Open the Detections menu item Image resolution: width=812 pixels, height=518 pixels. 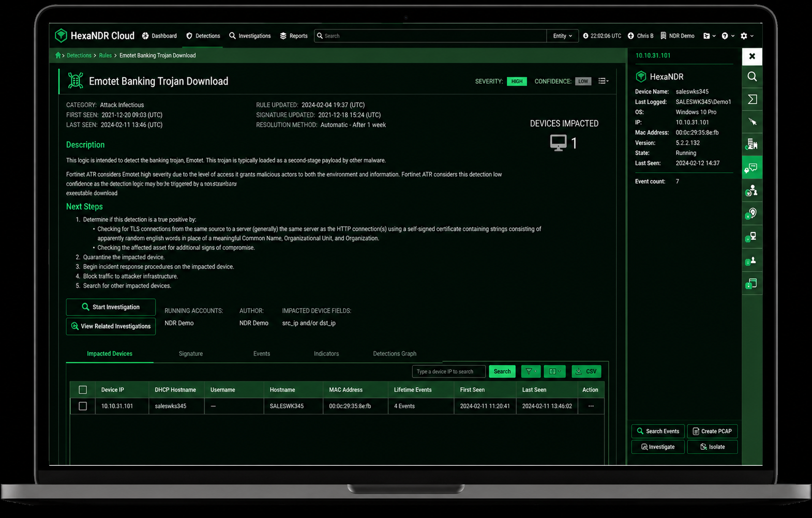pyautogui.click(x=203, y=36)
